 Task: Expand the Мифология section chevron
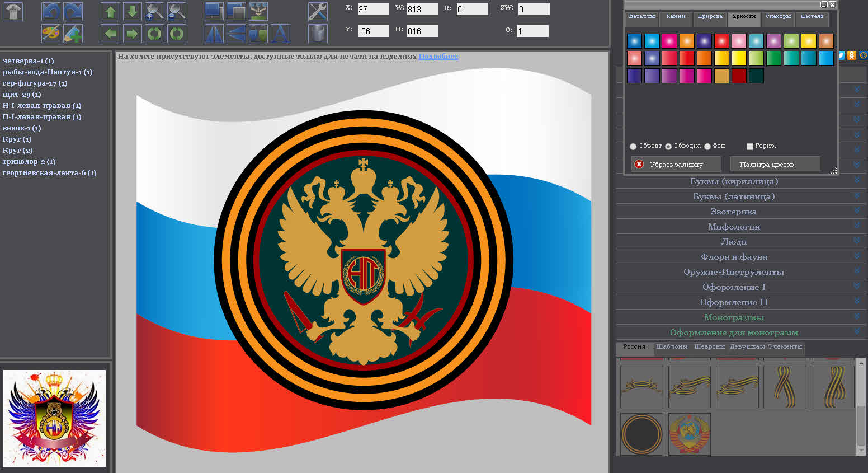(x=856, y=226)
